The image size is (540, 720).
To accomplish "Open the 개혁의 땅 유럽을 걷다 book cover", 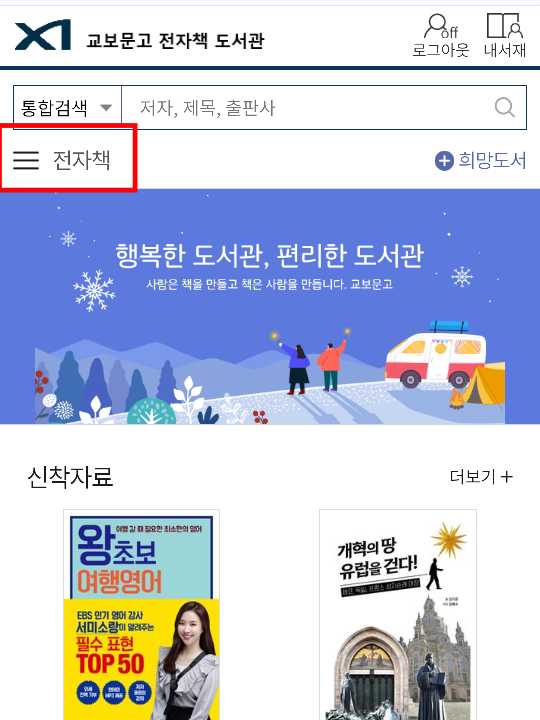I will tap(398, 614).
